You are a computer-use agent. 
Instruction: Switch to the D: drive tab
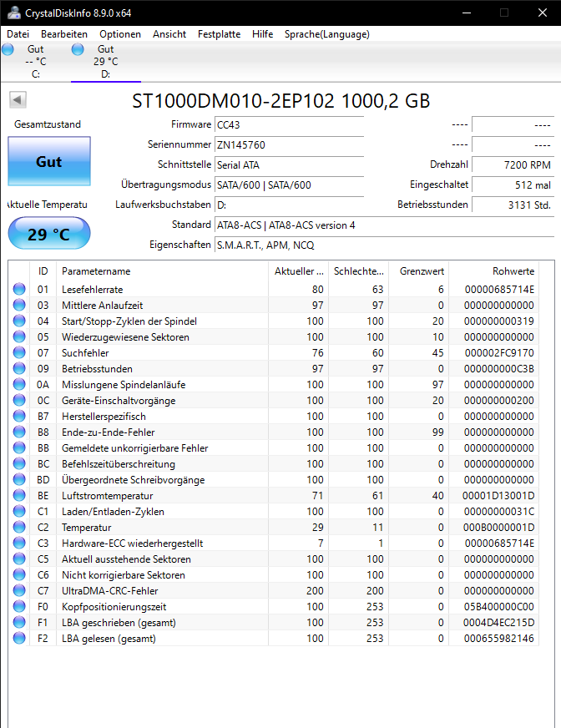click(x=105, y=62)
